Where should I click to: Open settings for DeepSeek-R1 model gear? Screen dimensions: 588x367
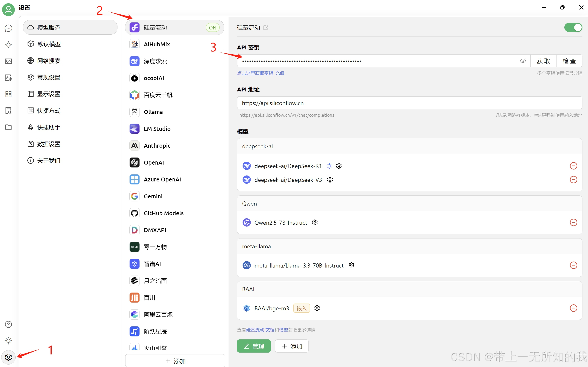339,166
